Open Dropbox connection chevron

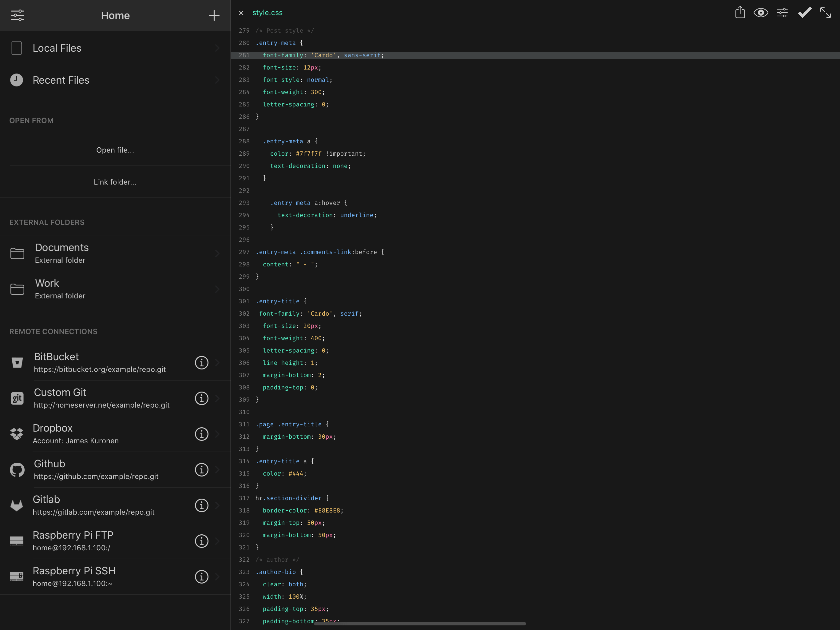[x=218, y=434]
